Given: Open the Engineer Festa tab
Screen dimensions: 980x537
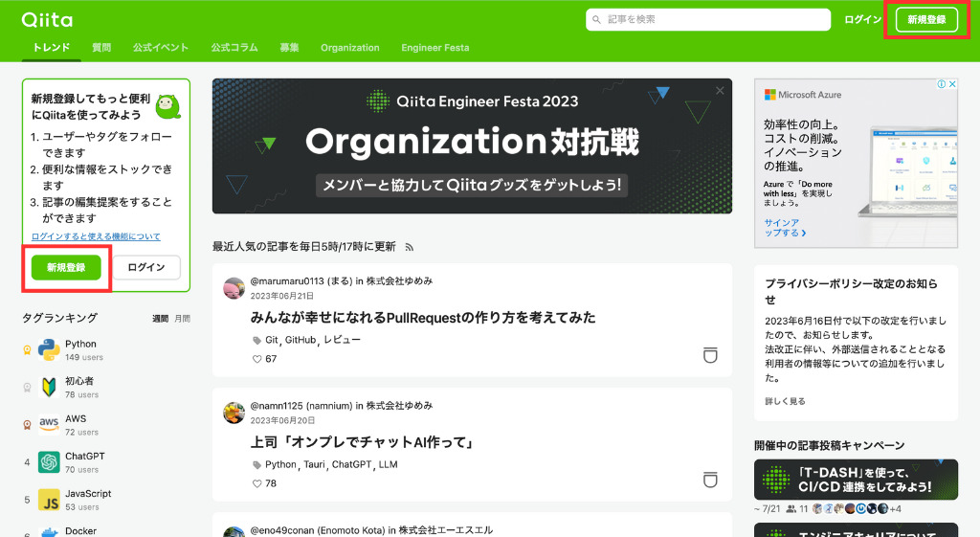Looking at the screenshot, I should tap(435, 48).
